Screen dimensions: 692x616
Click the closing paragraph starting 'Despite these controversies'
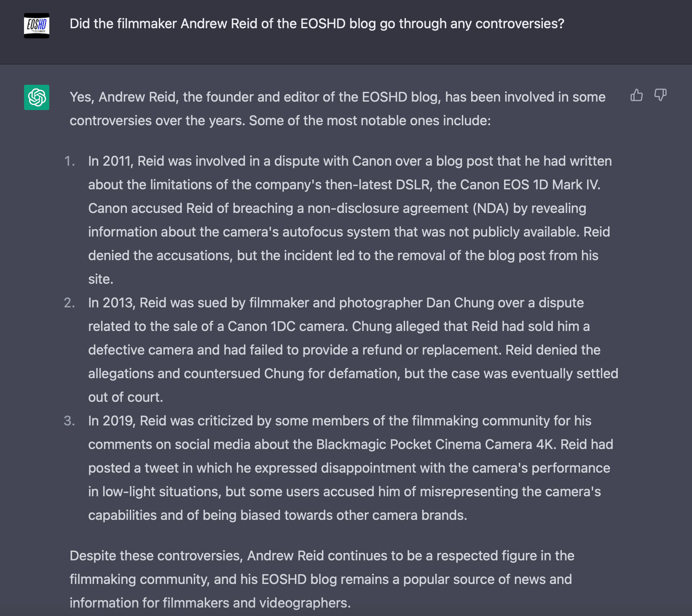322,579
